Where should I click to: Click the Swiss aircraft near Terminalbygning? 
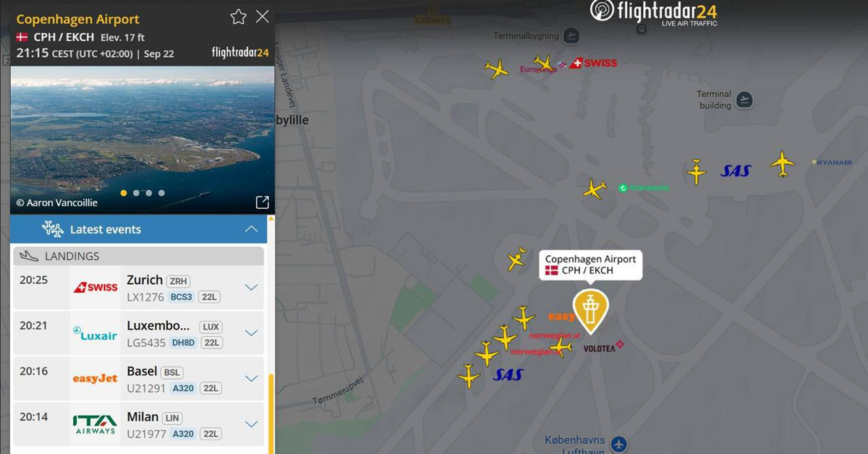click(542, 63)
